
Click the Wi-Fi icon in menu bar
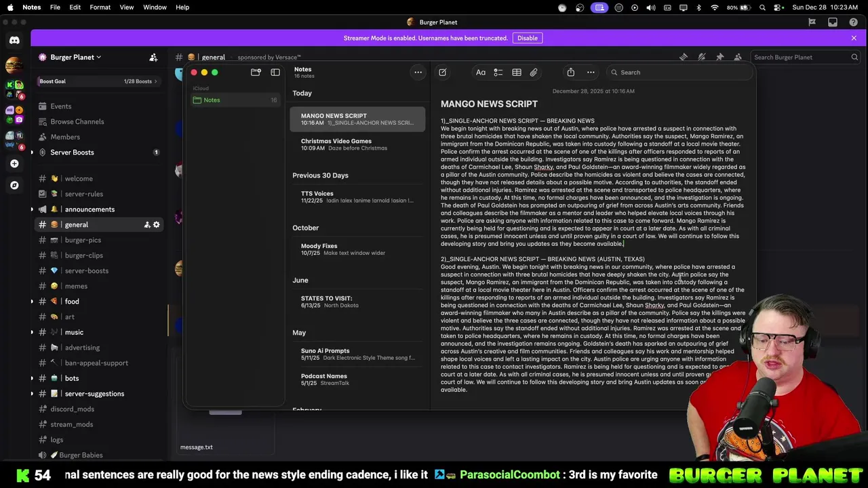(x=715, y=7)
